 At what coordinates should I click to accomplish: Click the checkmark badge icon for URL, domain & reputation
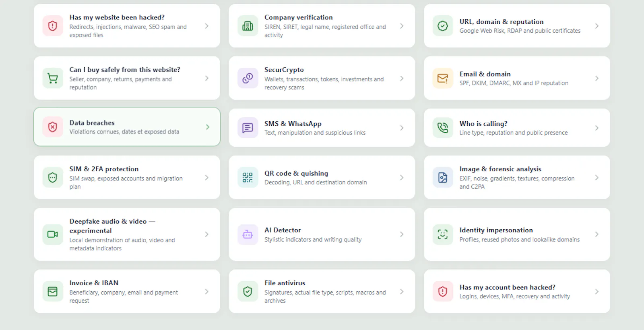pos(443,26)
